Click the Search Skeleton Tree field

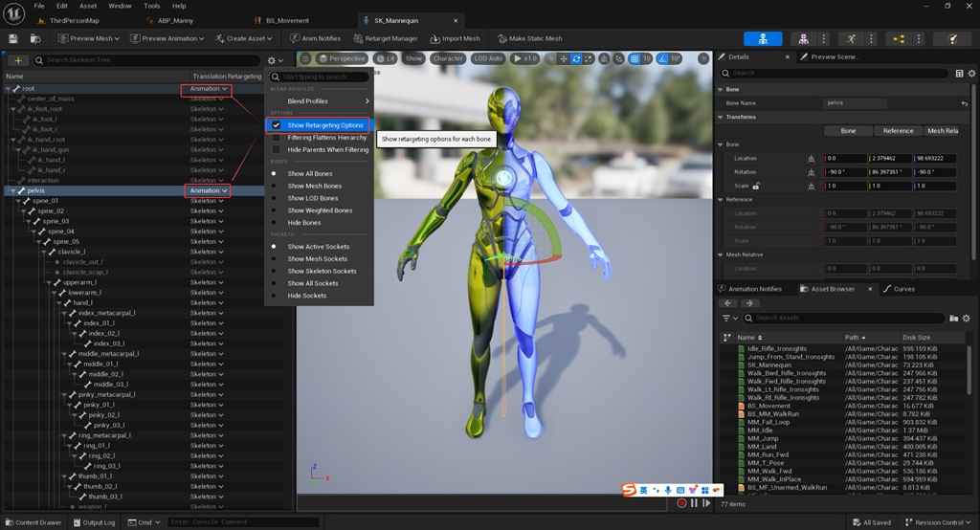pyautogui.click(x=146, y=60)
